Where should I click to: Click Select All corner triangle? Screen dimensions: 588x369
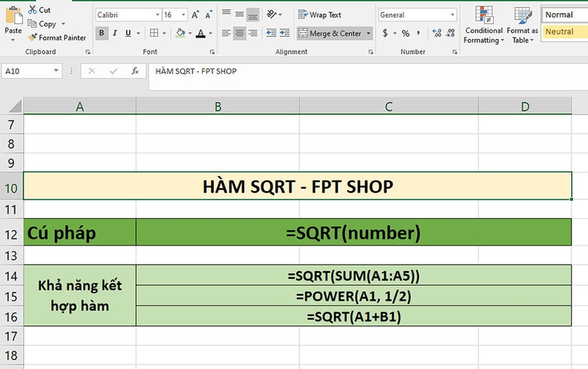coord(14,106)
